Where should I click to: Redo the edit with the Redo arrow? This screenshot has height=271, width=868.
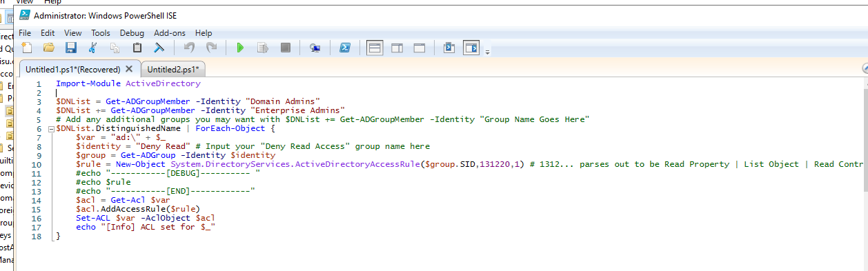211,48
